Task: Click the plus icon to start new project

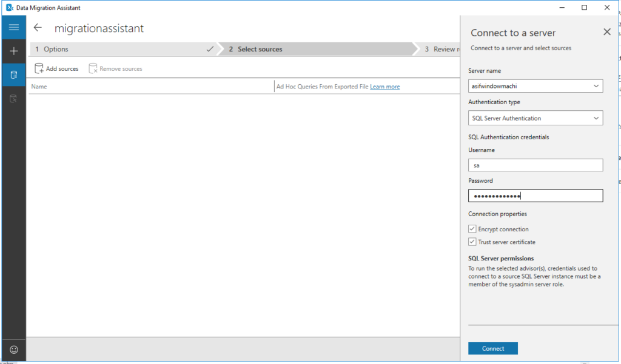Action: click(13, 51)
